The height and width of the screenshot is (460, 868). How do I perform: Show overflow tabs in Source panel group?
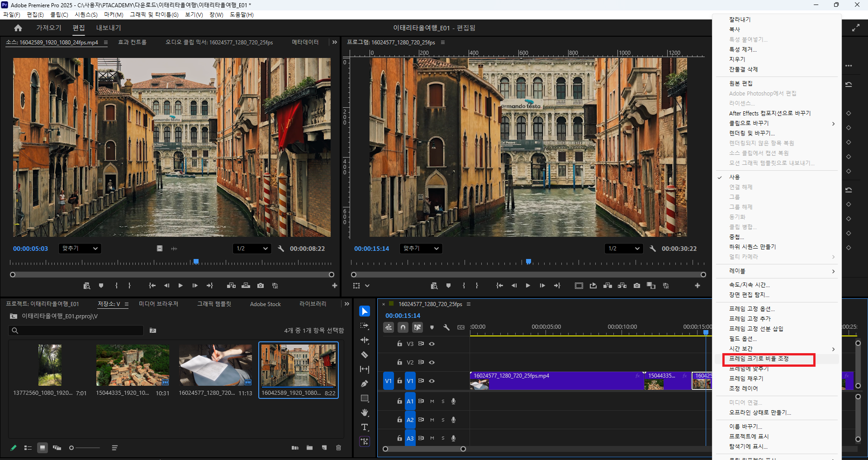tap(335, 42)
